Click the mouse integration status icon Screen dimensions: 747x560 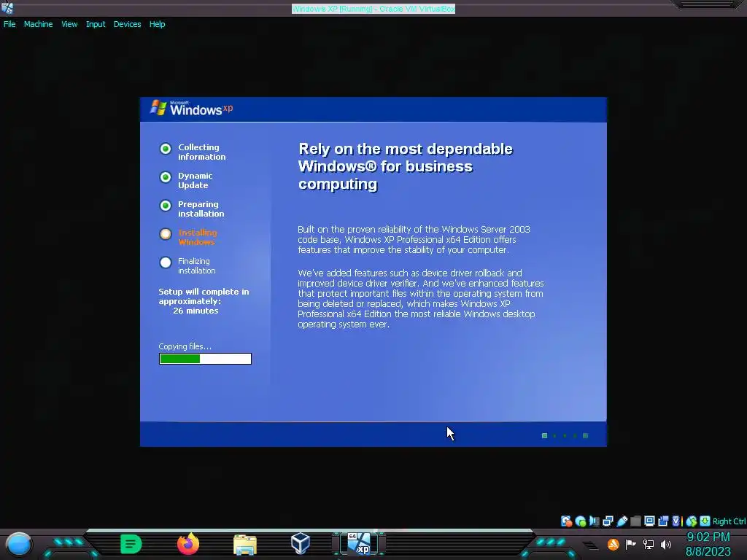click(692, 521)
